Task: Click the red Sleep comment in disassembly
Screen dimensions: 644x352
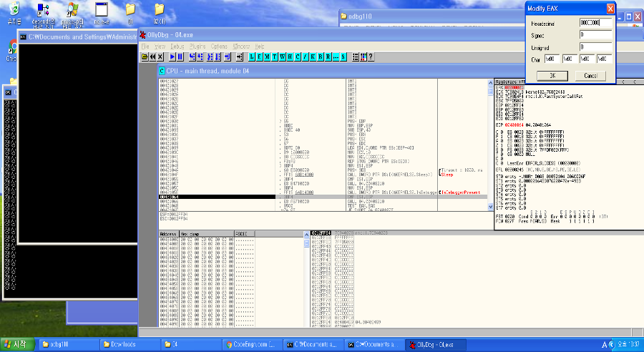Action: (447, 175)
